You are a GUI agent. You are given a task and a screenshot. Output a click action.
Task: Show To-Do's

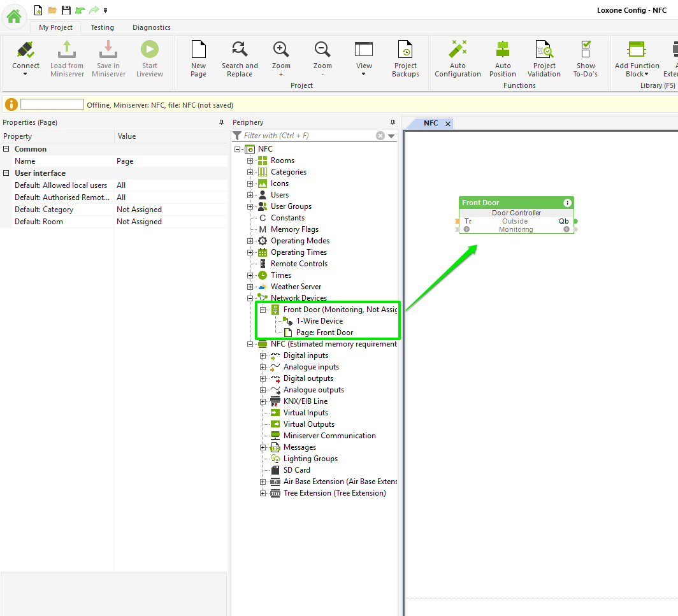[586, 59]
